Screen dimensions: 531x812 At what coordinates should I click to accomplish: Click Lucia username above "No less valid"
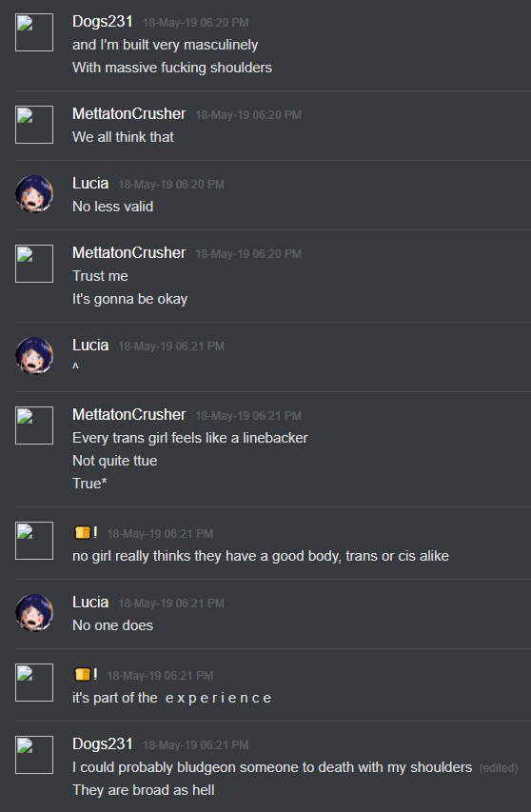pos(90,184)
